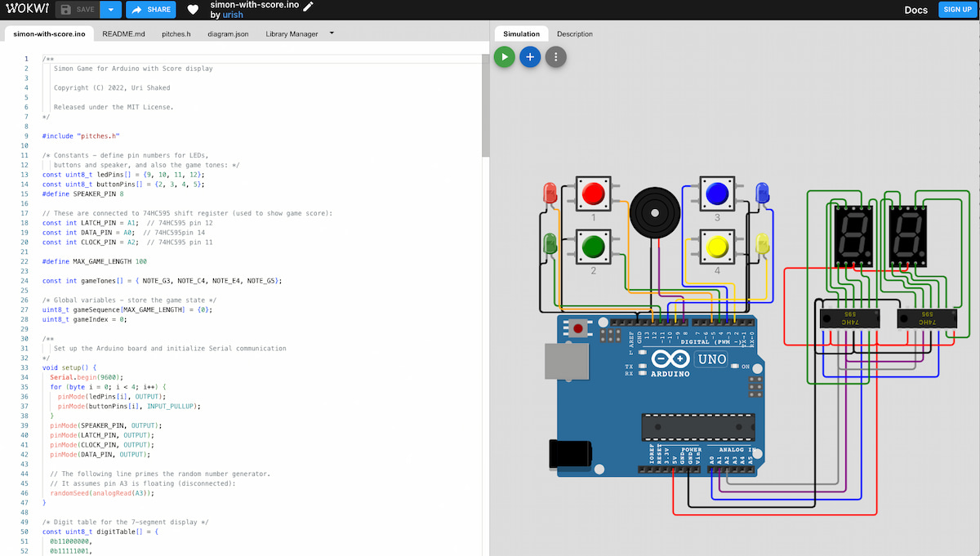Click the heart icon to like the project
Viewport: 980px width, 556px height.
(x=193, y=10)
